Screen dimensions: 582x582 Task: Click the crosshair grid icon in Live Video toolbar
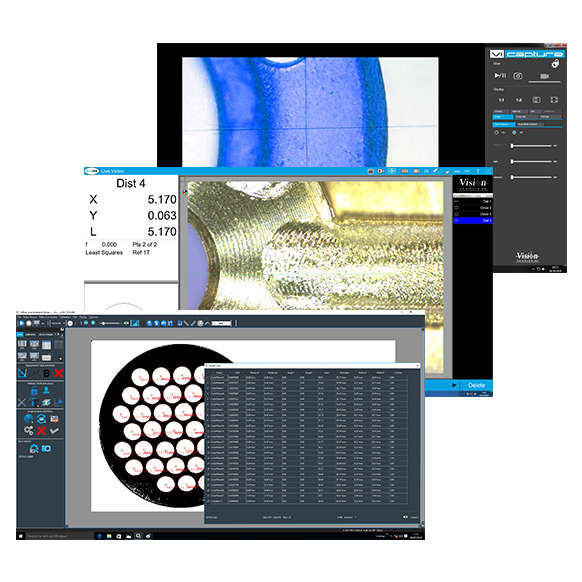392,171
